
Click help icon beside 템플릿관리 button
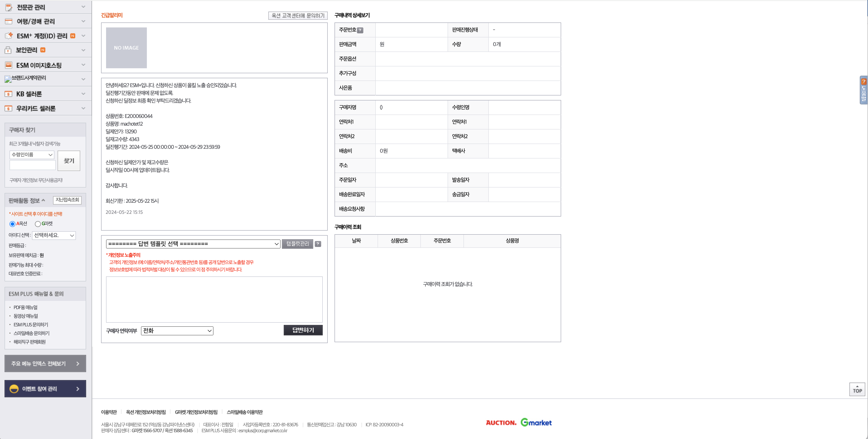[x=318, y=244]
